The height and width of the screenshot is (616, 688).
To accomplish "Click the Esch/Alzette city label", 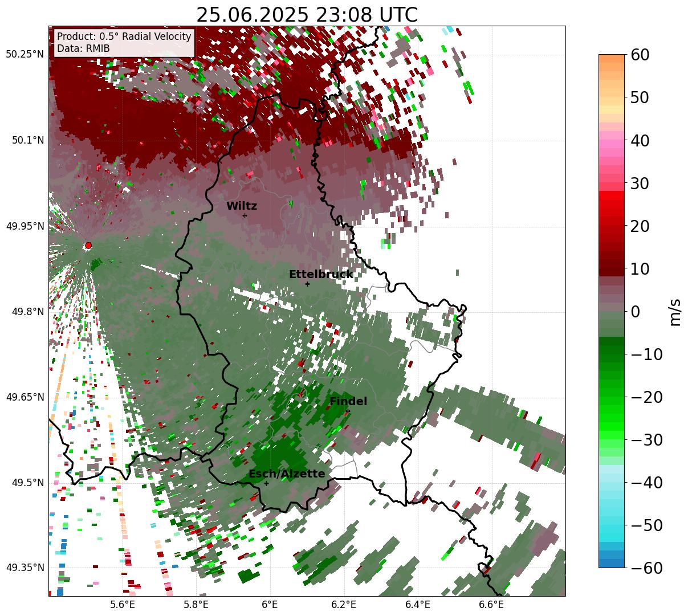I will (287, 474).
